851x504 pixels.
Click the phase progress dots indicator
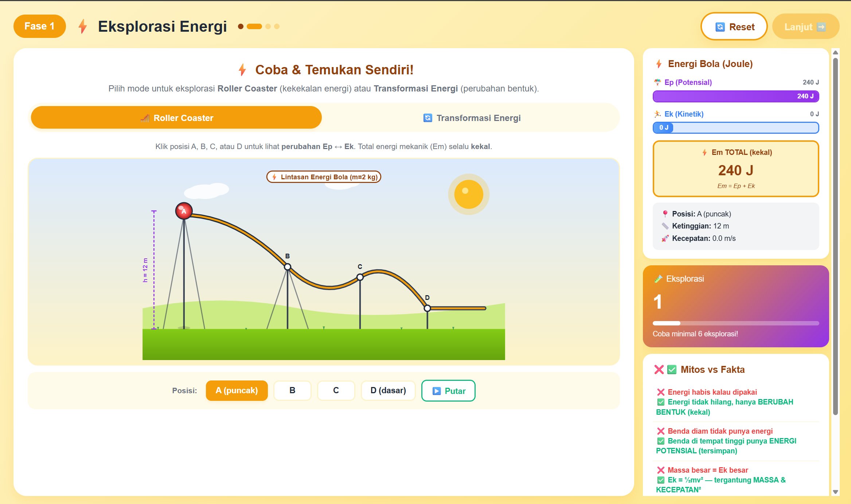coord(259,26)
